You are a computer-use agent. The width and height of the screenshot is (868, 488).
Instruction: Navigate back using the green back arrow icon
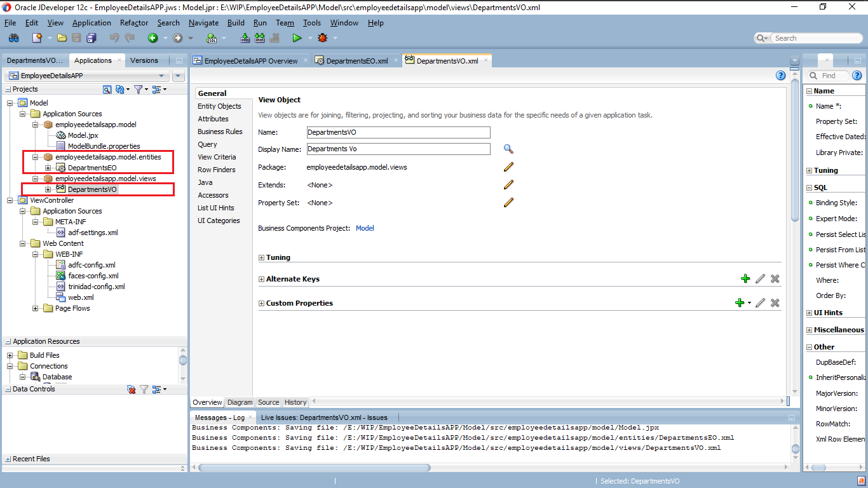(153, 37)
